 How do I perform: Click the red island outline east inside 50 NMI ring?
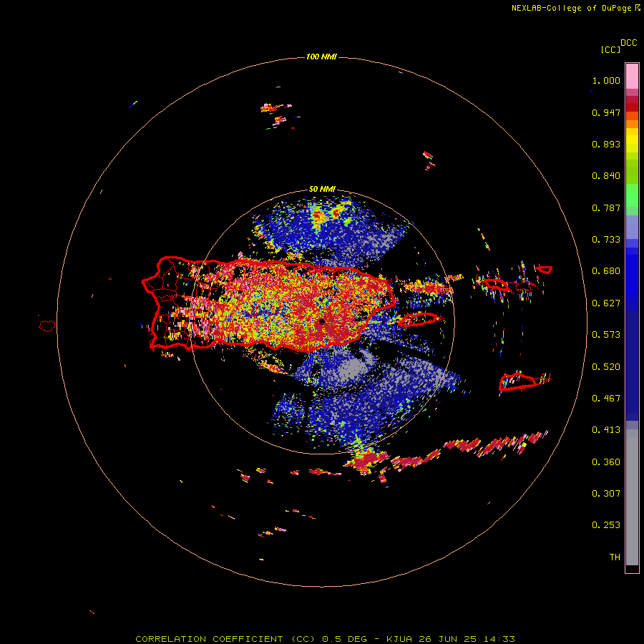(x=418, y=319)
